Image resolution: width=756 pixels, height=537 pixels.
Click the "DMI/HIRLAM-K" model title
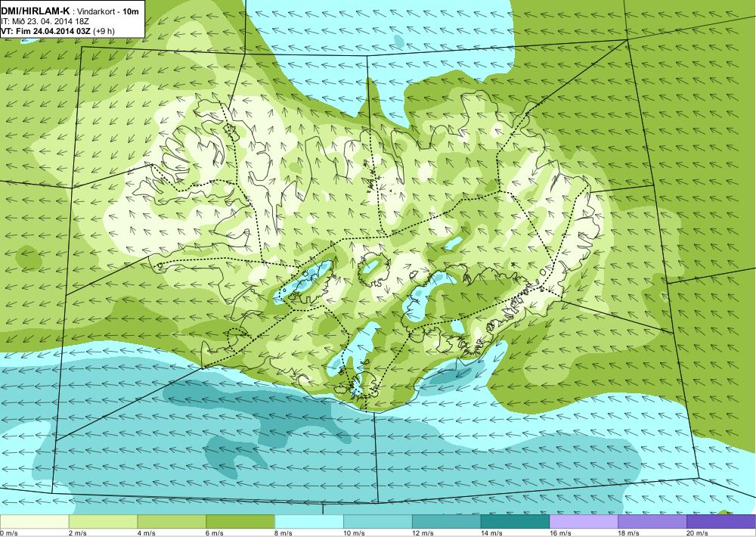[x=36, y=11]
